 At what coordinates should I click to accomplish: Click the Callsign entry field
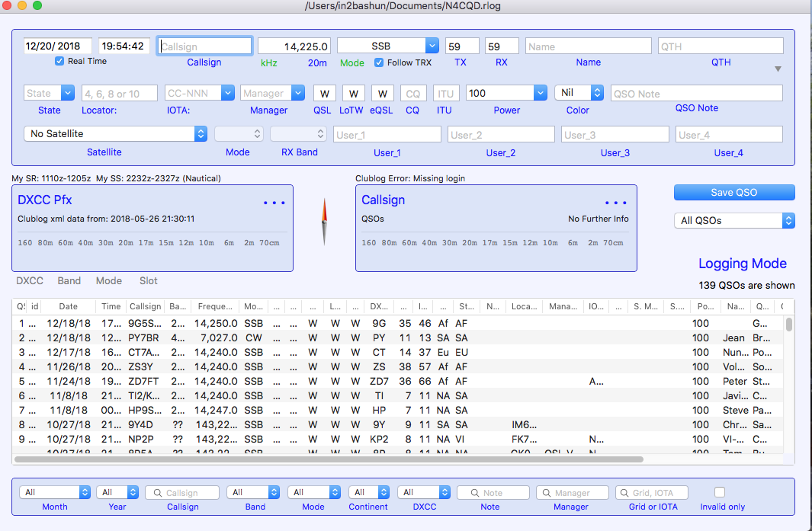(204, 46)
